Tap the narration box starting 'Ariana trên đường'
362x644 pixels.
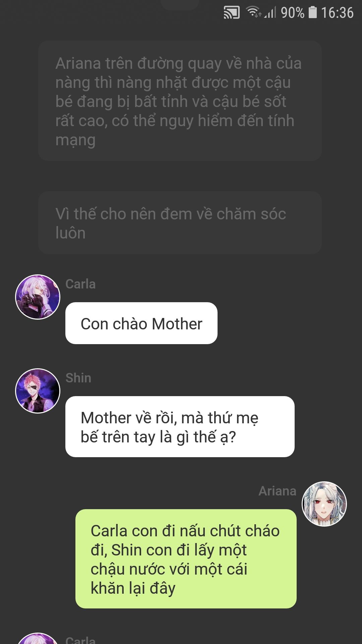(180, 101)
